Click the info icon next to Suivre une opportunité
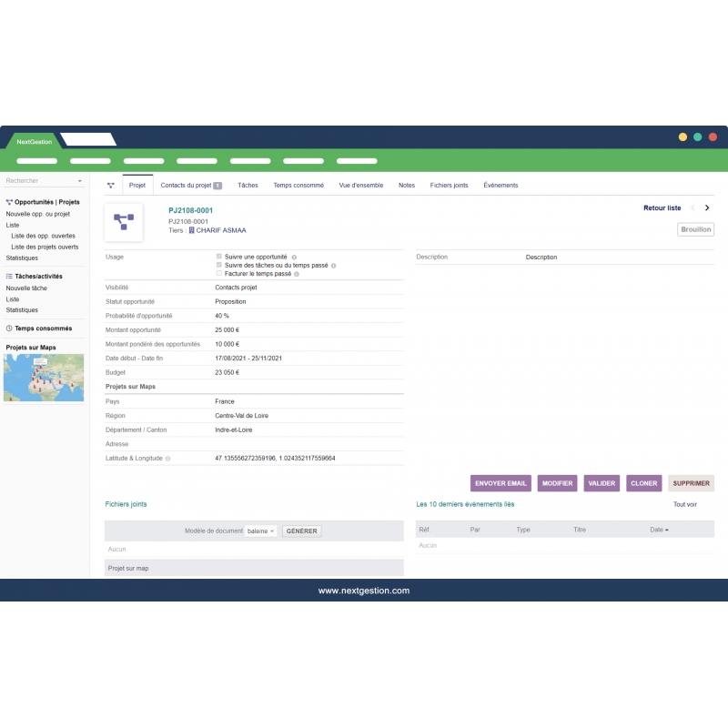The height and width of the screenshot is (728, 728). (293, 257)
